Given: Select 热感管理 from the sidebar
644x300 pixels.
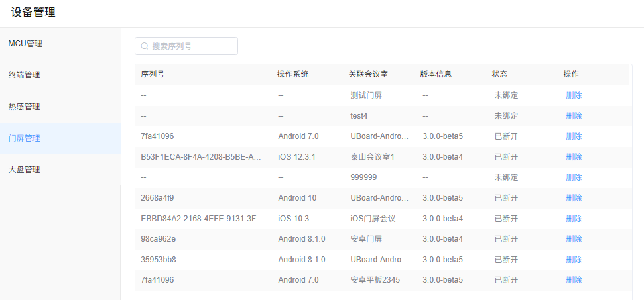Looking at the screenshot, I should (x=25, y=107).
